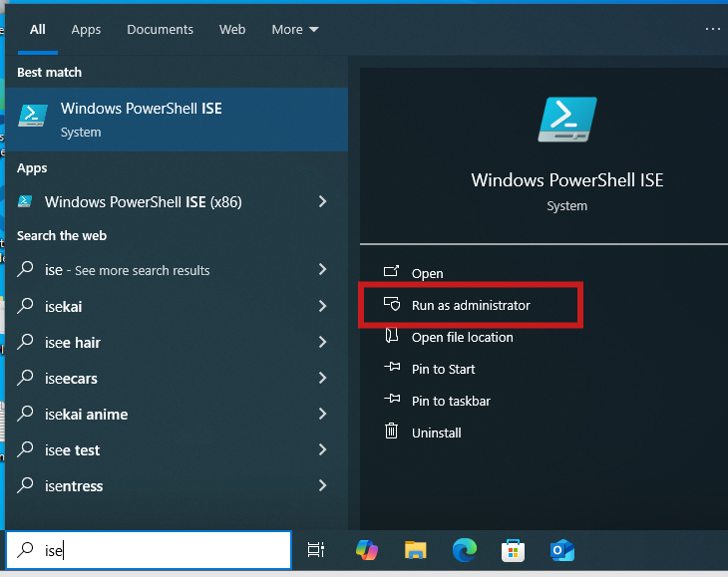Expand the 'isekai' suggestion chevron
The height and width of the screenshot is (577, 728).
pyautogui.click(x=323, y=306)
